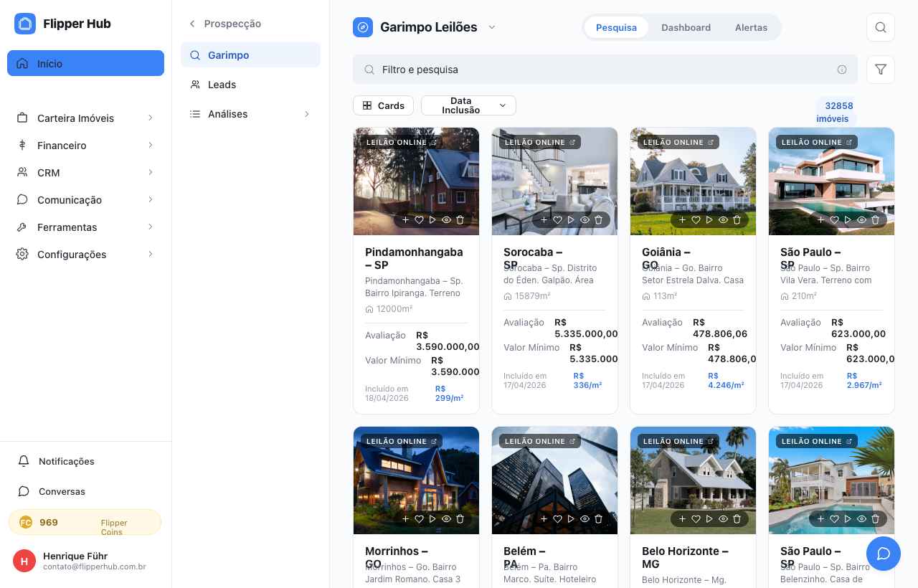Open the external link icon on LEILÃO ONLINE badge
The height and width of the screenshot is (588, 918).
tap(433, 142)
